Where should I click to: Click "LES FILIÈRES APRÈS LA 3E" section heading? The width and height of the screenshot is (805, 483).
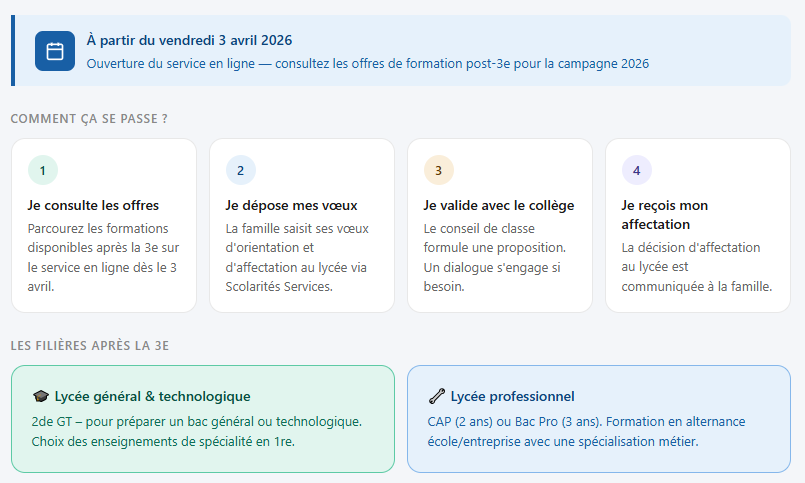90,346
